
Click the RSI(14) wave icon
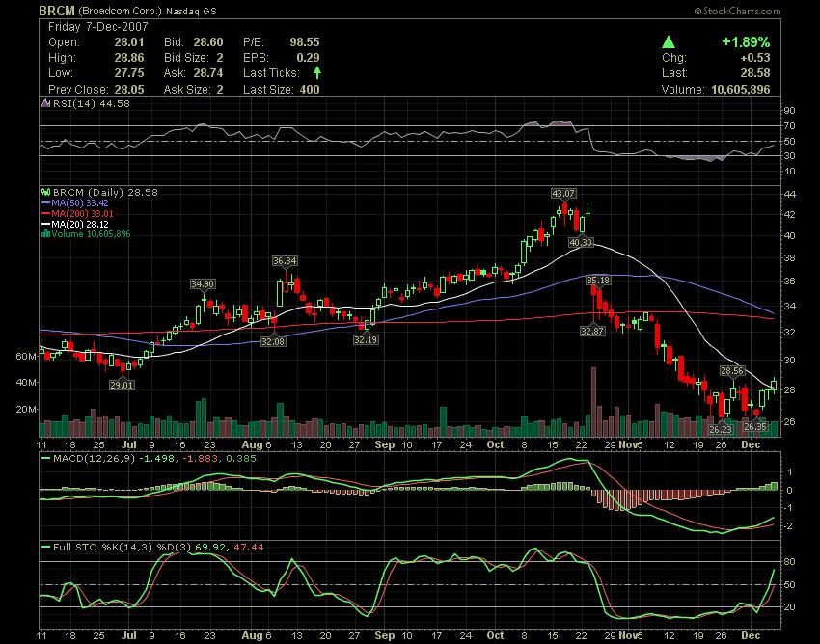[46, 103]
